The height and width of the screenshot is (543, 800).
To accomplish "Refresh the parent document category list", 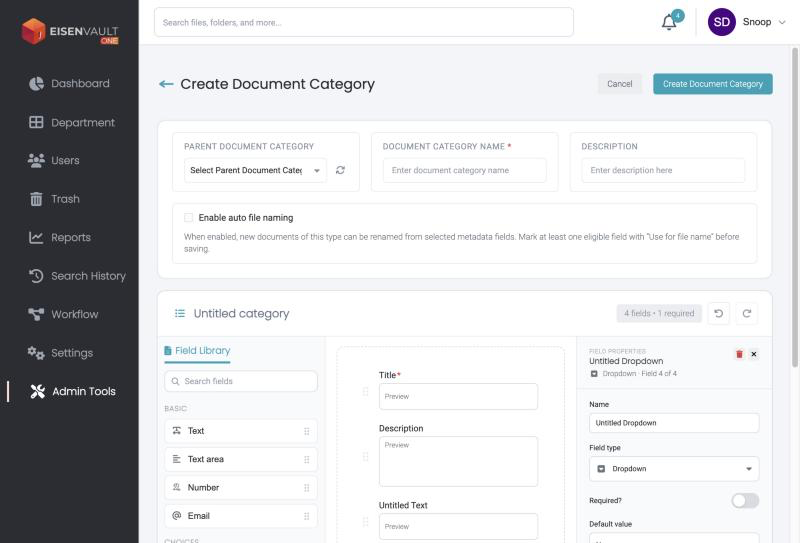I will [340, 170].
